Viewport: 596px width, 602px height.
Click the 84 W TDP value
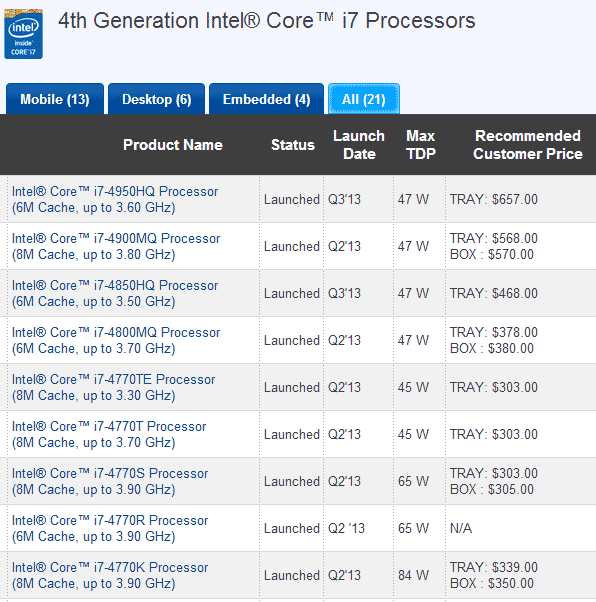[x=413, y=575]
